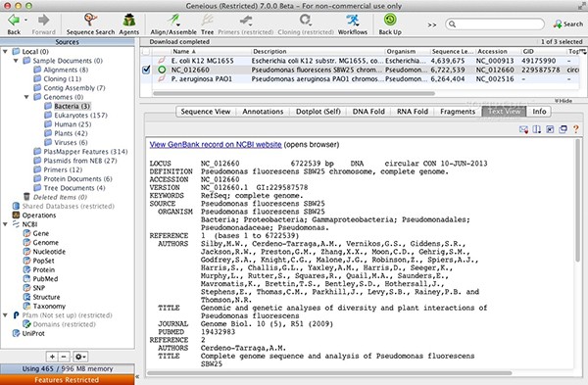This screenshot has width=588, height=385.
Task: Select the PubMed database
Action: (40, 278)
